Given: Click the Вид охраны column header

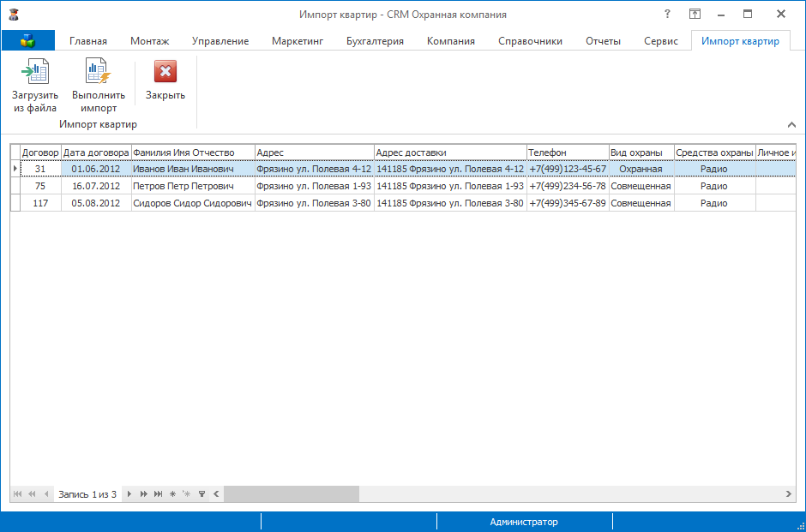Looking at the screenshot, I should [641, 152].
